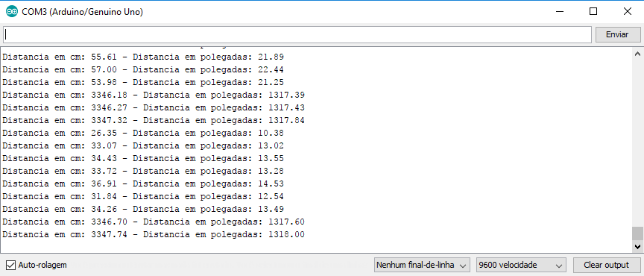The image size is (644, 276).
Task: Select the line with 3346.27 cm reading
Action: [x=154, y=107]
